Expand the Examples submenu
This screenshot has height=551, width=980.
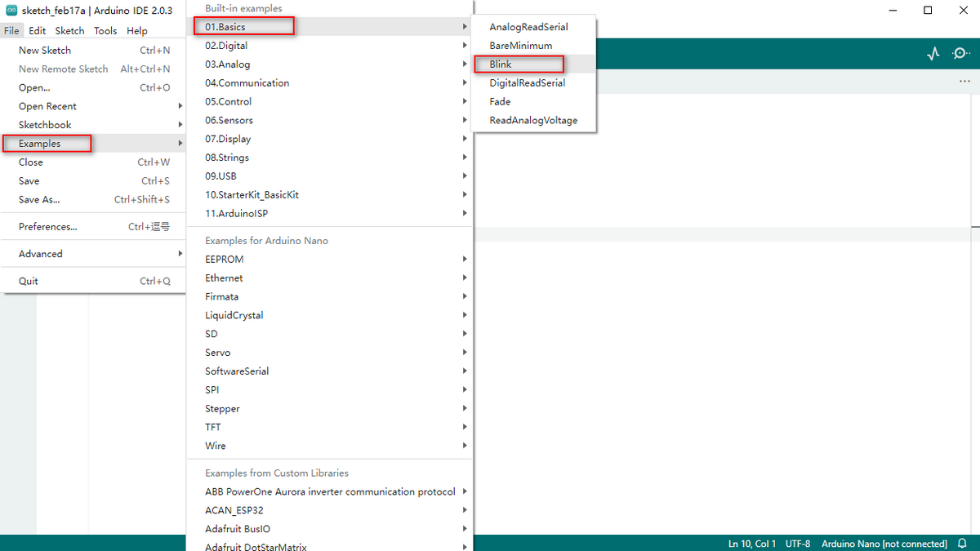click(x=93, y=144)
